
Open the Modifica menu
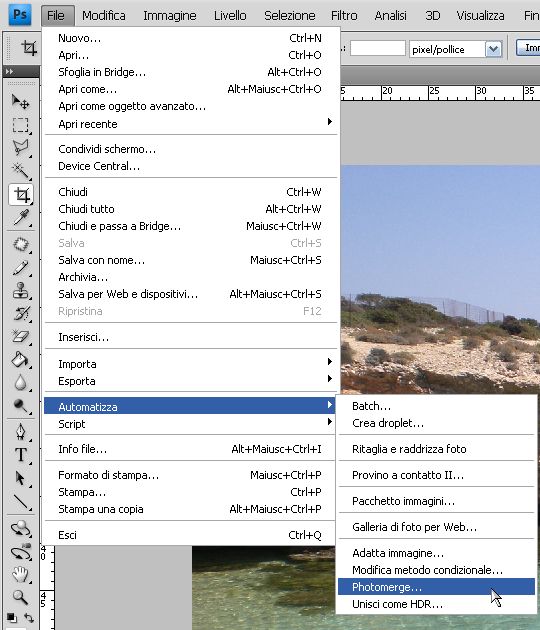pyautogui.click(x=104, y=16)
